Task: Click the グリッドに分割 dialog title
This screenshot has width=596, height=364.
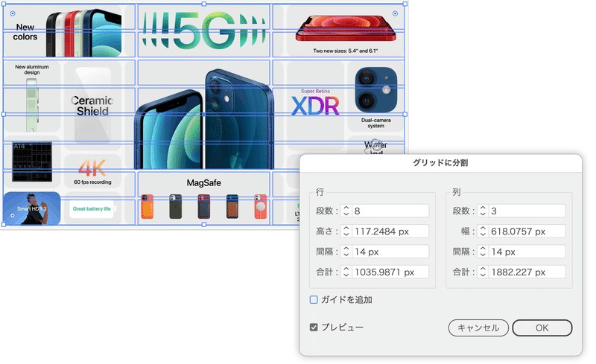Action: [x=440, y=162]
